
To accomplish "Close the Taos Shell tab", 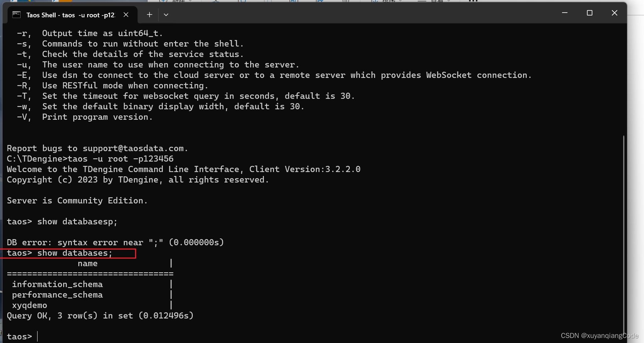I will (126, 15).
